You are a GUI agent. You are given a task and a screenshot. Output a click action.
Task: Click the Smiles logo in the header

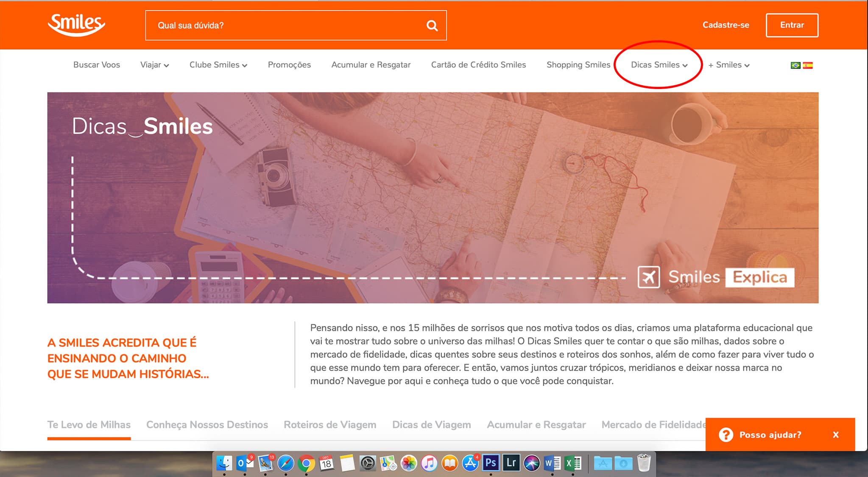(x=76, y=25)
